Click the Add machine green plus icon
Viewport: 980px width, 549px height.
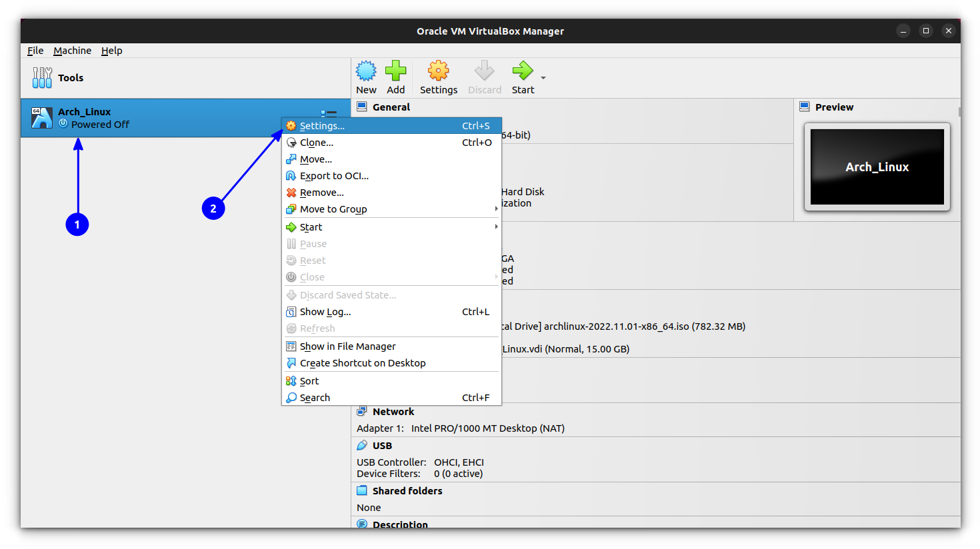point(396,71)
